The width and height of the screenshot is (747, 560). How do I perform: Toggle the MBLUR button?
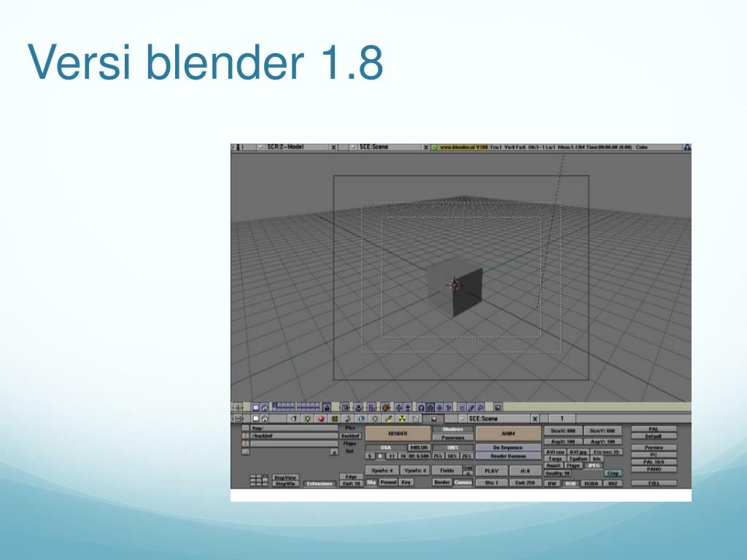click(x=419, y=448)
